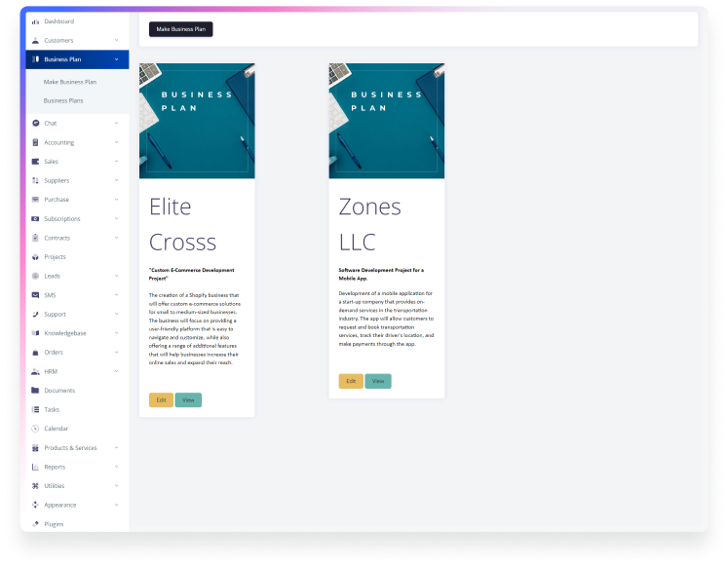
Task: Collapse the Business Plan chevron
Action: coord(117,59)
